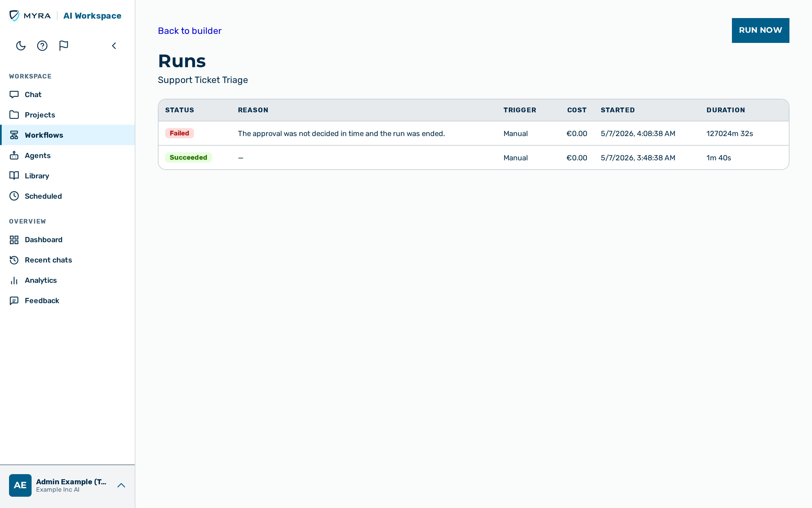
Task: Open the Dashboard overview
Action: [x=67, y=240]
